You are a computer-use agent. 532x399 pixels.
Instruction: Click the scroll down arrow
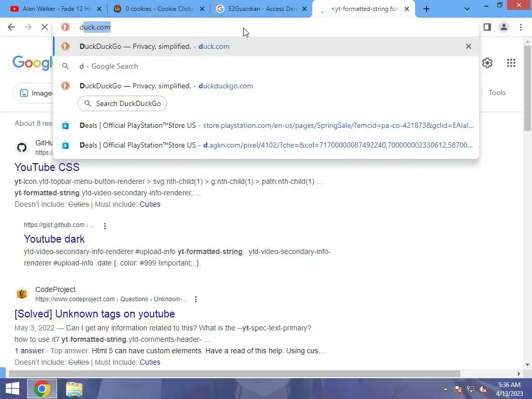527,365
